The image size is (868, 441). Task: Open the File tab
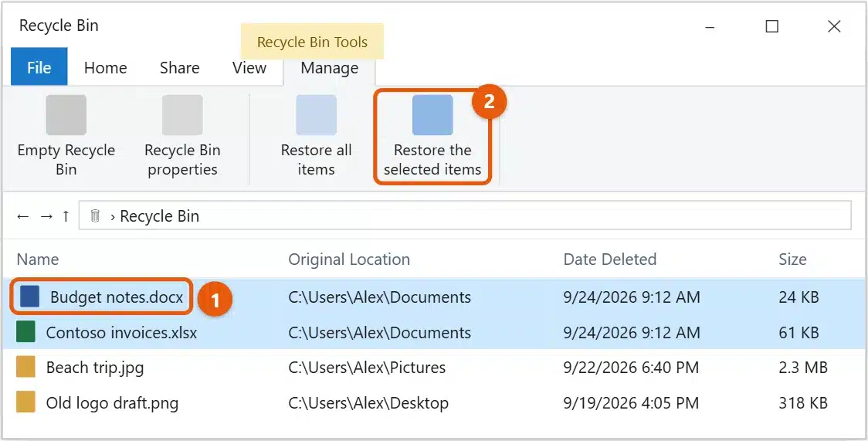(x=39, y=67)
